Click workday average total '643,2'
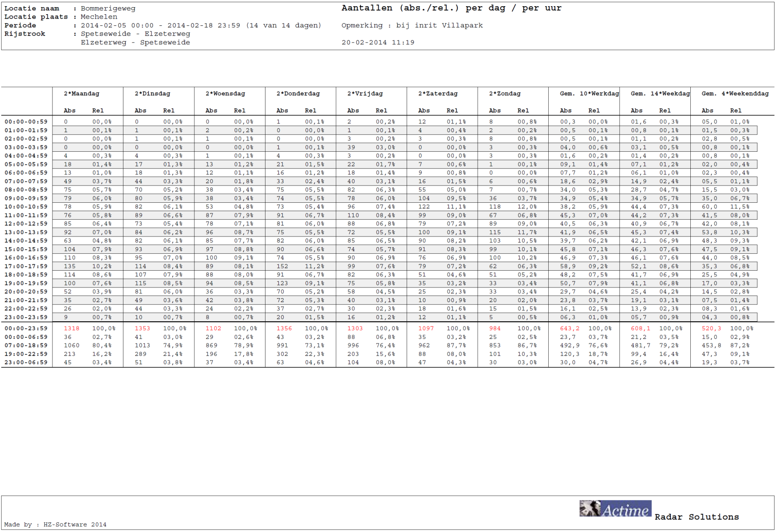 point(570,328)
